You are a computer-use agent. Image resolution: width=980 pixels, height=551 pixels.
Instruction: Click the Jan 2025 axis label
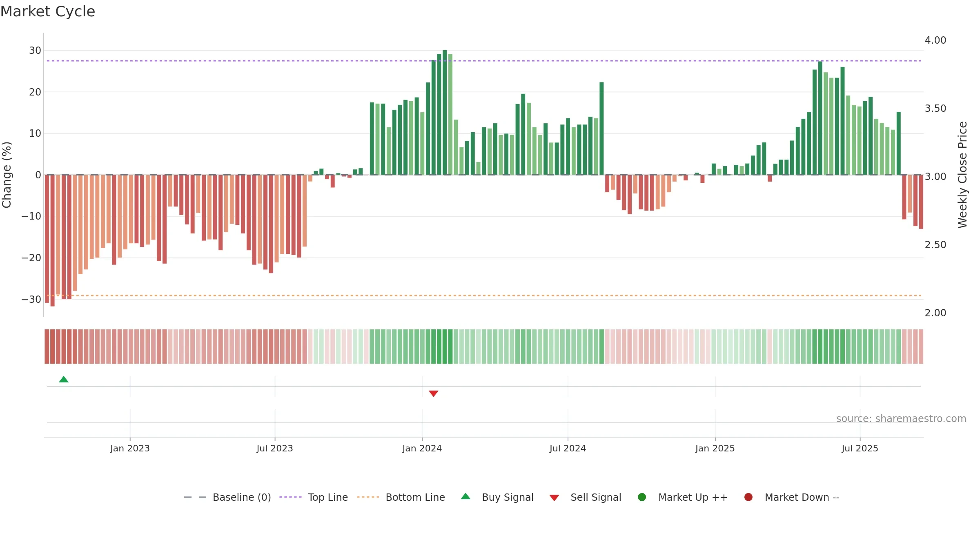pos(715,449)
